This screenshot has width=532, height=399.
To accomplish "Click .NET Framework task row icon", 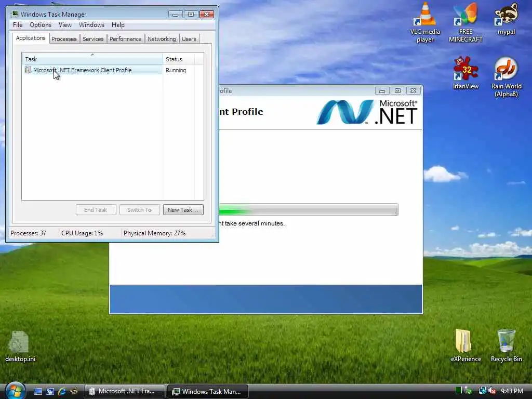I will coord(28,70).
